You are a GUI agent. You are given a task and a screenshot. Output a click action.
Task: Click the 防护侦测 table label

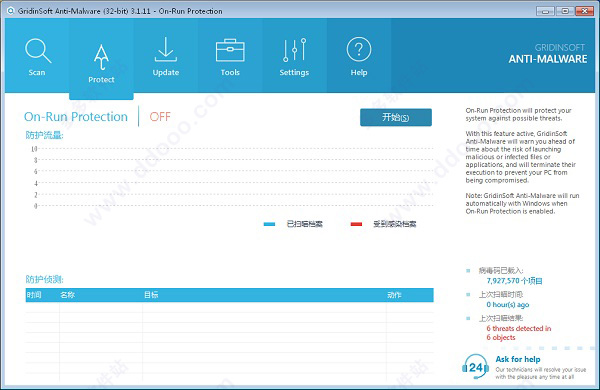coord(45,279)
